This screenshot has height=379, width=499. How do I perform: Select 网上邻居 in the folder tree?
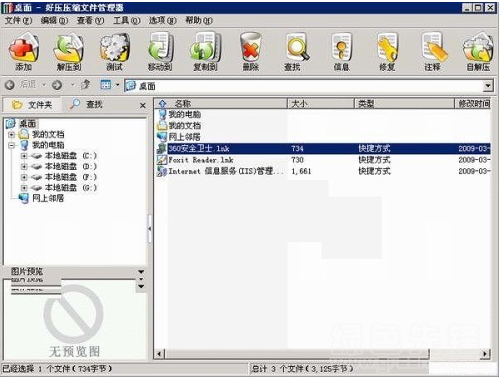(48, 198)
